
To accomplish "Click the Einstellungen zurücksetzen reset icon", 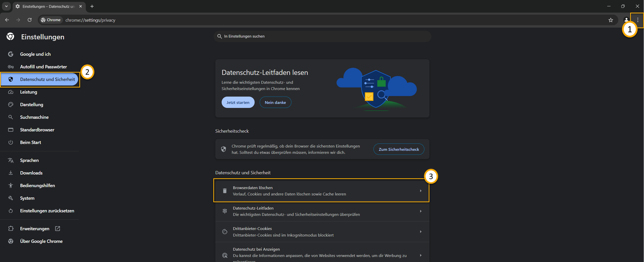I will pos(11,211).
